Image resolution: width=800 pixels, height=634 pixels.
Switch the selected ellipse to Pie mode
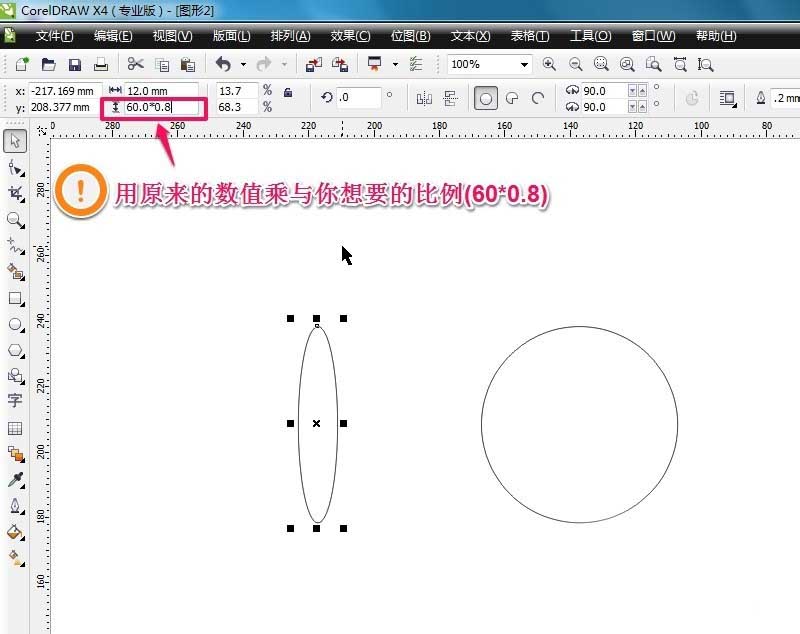tap(510, 97)
